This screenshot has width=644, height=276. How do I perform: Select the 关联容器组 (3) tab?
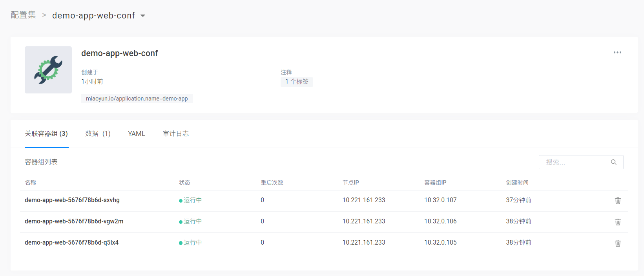point(46,134)
